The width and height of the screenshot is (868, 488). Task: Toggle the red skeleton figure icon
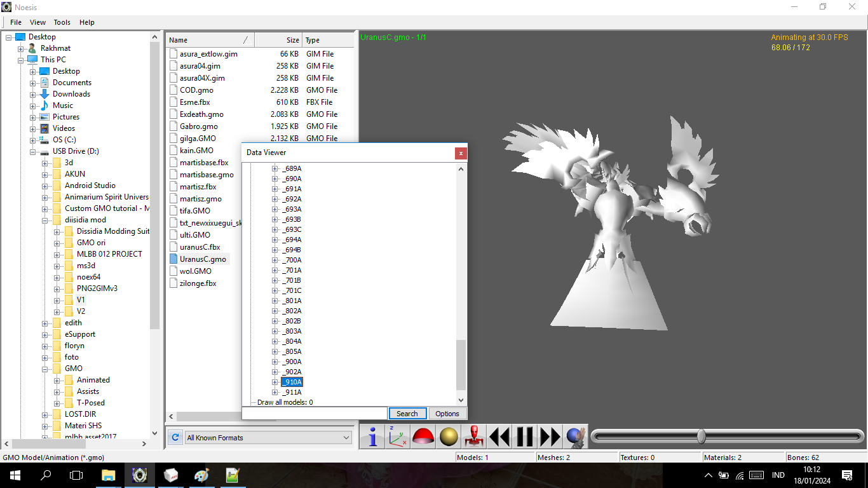coord(474,437)
